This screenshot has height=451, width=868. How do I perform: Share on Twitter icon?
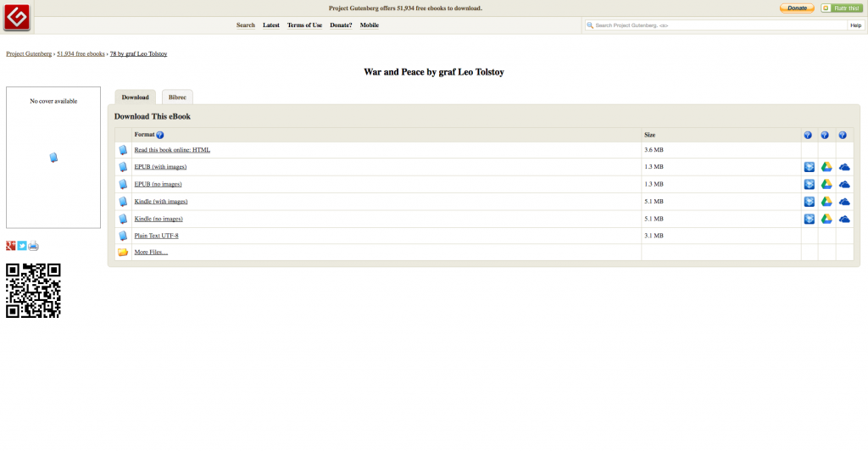[21, 246]
